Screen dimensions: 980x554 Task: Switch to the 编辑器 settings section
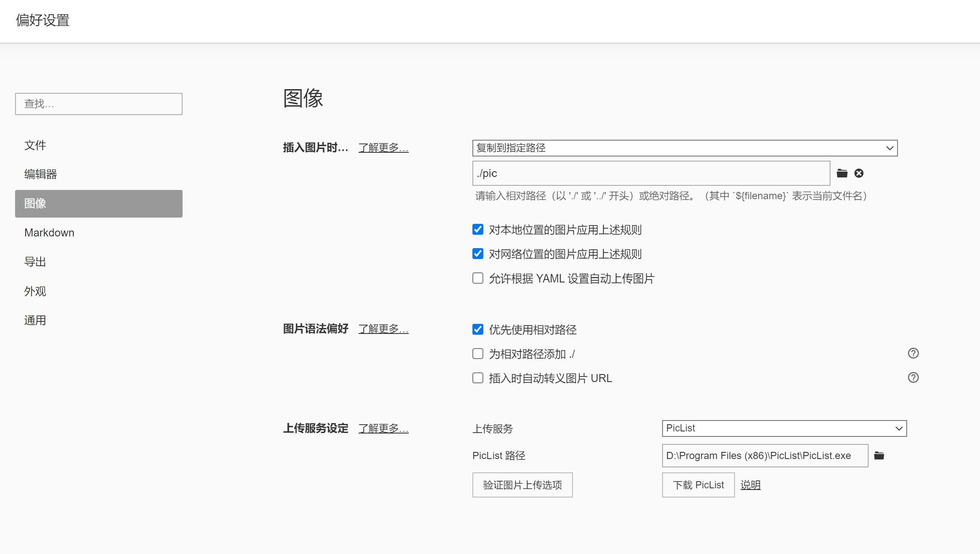click(41, 174)
